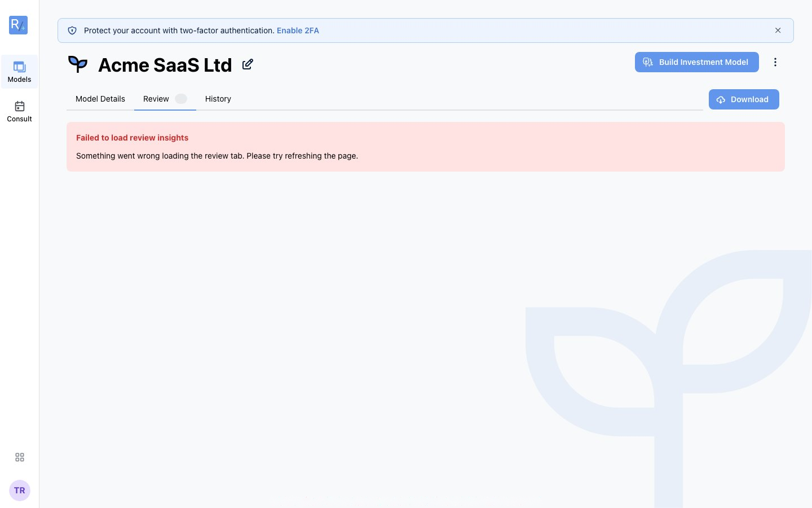Viewport: 812px width, 508px height.
Task: Dismiss the two-factor authentication banner
Action: tap(778, 30)
